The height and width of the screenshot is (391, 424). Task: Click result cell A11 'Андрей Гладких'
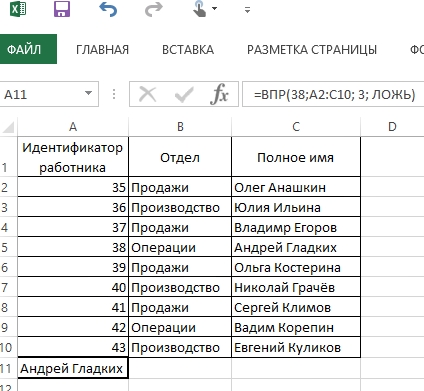click(x=73, y=368)
